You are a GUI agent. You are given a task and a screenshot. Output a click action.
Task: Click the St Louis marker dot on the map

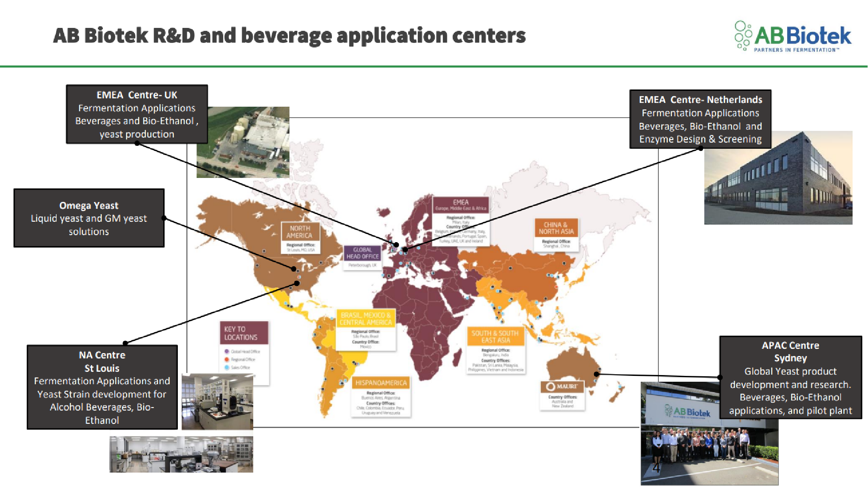(x=297, y=283)
